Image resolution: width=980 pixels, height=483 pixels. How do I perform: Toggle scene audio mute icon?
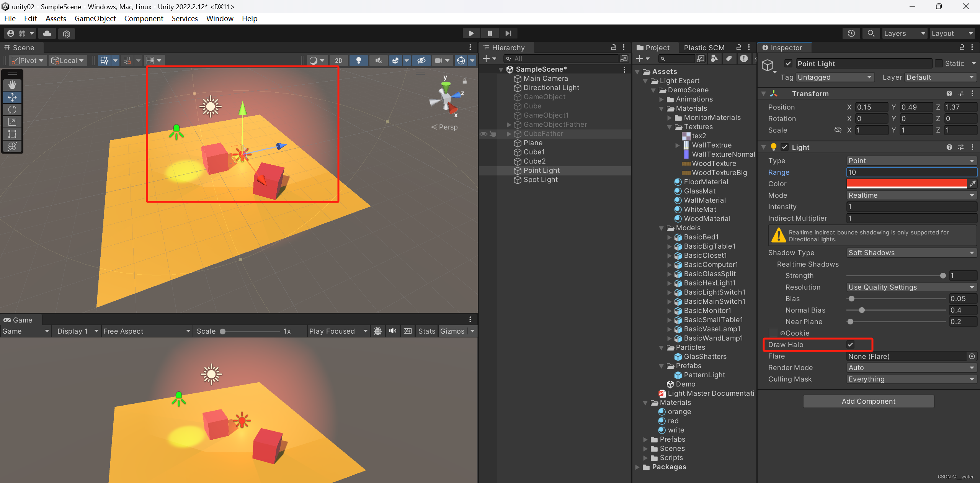[x=379, y=61]
